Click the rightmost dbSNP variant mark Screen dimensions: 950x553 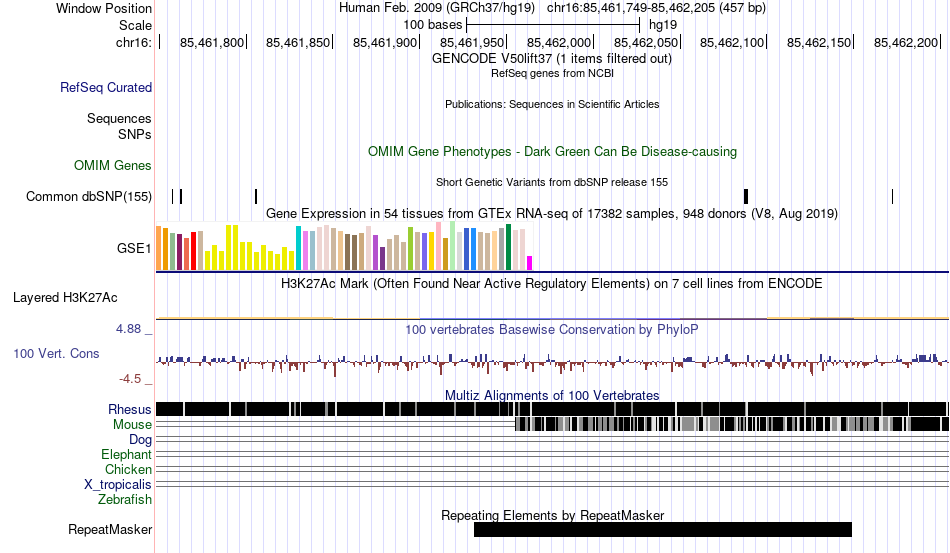point(892,196)
